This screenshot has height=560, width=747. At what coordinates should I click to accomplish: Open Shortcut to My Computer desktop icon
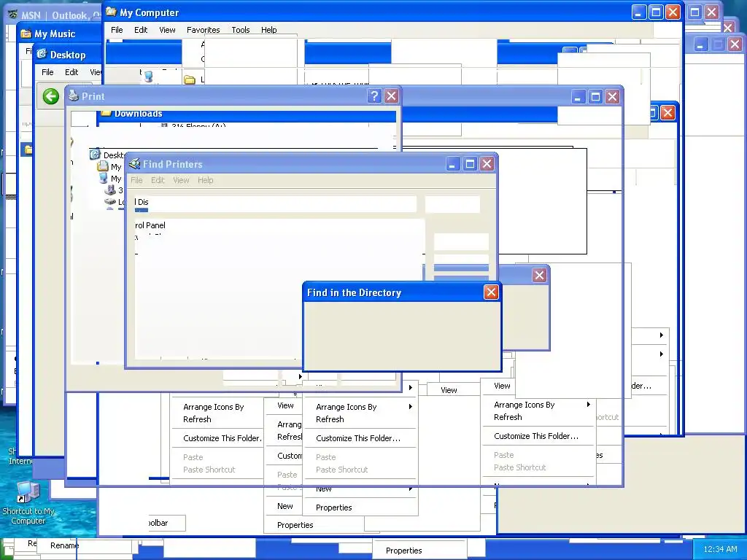coord(28,502)
